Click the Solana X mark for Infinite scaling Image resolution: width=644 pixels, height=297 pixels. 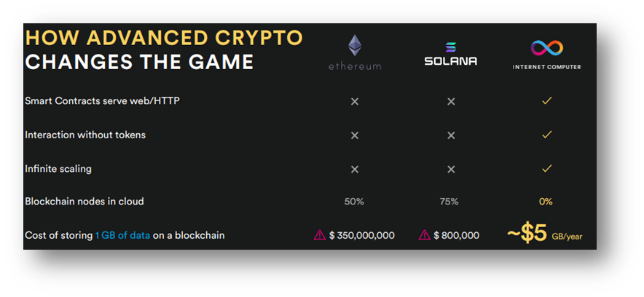point(451,169)
